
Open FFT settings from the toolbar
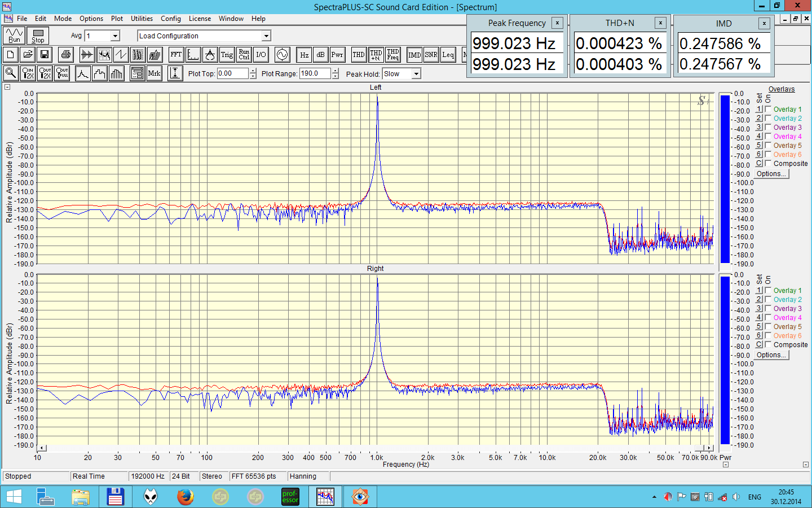pyautogui.click(x=176, y=55)
